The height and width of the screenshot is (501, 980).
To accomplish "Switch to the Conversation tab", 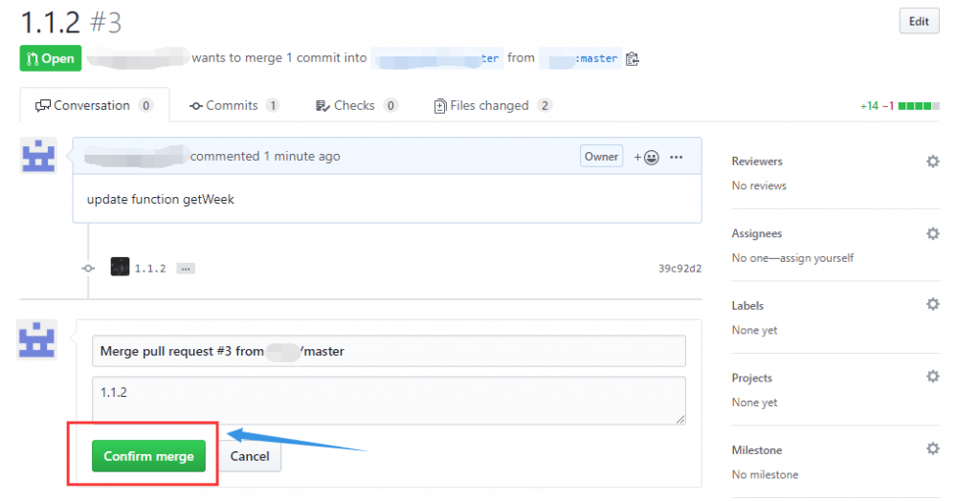I will click(94, 105).
